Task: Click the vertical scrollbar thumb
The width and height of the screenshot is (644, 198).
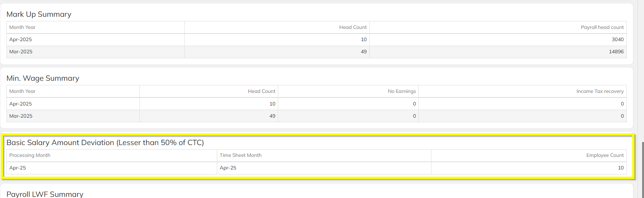Action: (642, 169)
